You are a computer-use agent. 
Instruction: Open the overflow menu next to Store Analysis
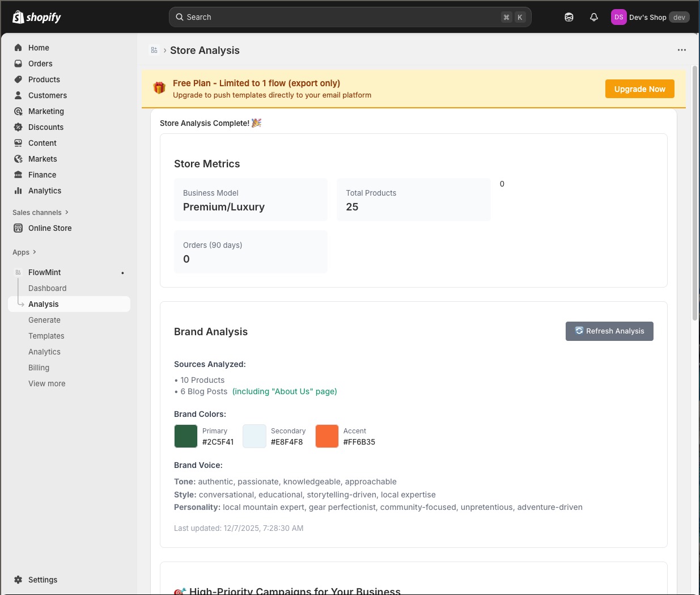[681, 50]
